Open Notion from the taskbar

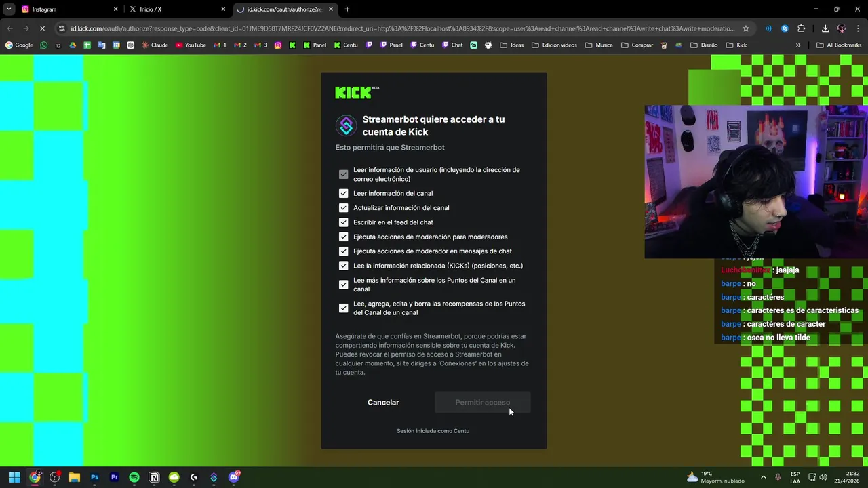click(154, 477)
